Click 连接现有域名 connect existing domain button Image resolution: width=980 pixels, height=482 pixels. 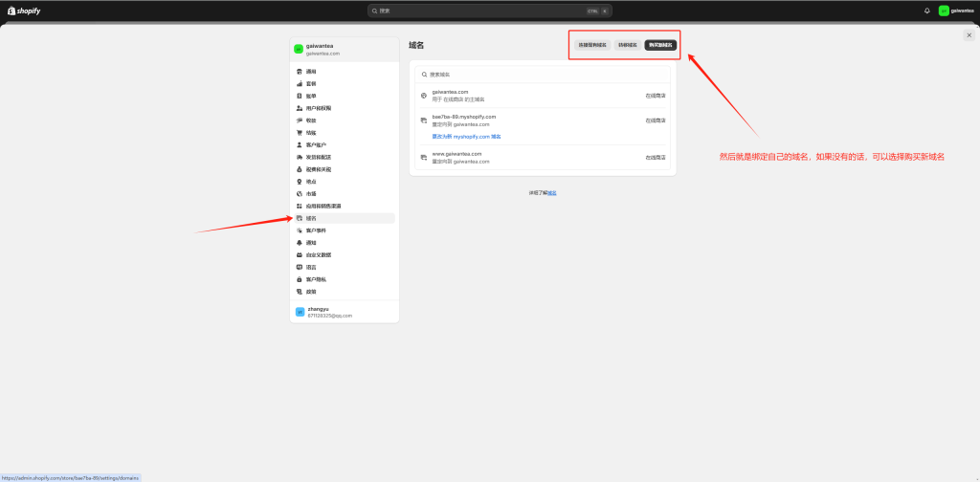point(592,45)
